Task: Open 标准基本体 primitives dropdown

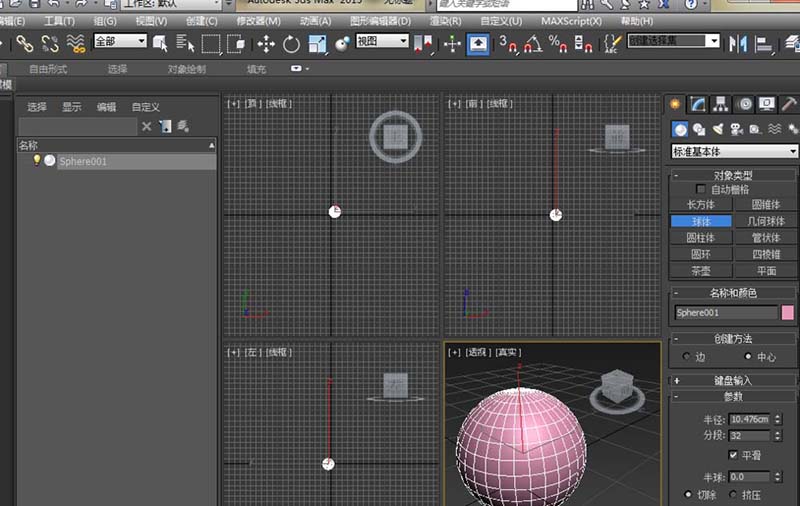Action: 734,151
